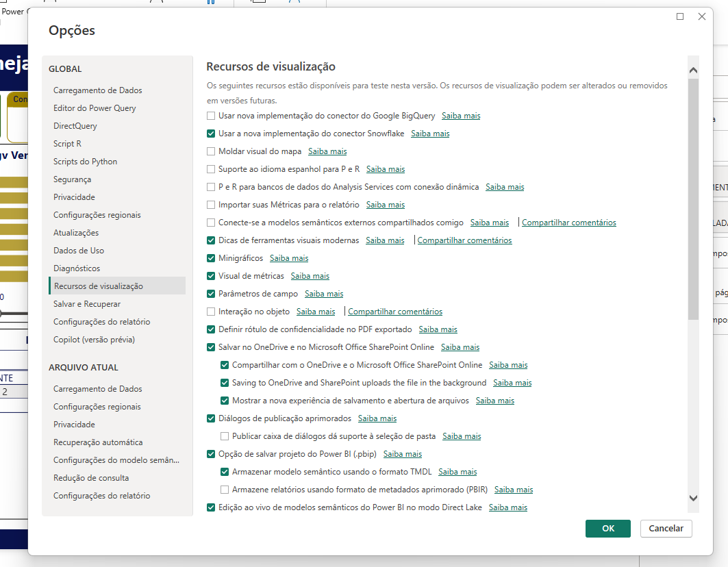Follow Saiba mais link for Snowflake connector
Image resolution: width=728 pixels, height=567 pixels.
pyautogui.click(x=430, y=134)
